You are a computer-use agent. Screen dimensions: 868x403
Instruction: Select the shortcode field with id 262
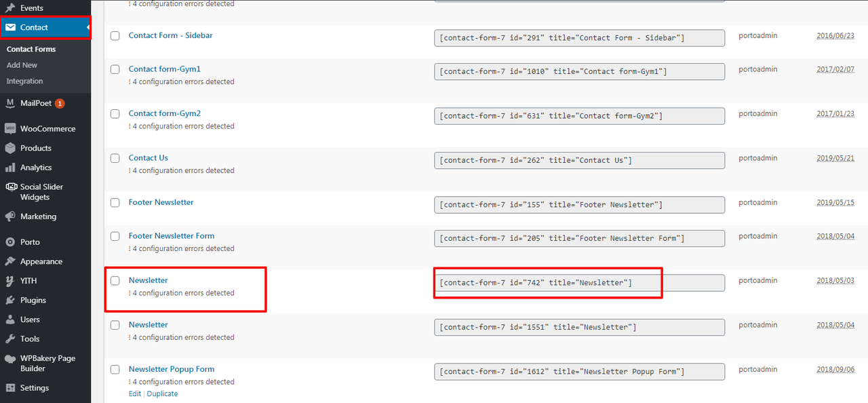[579, 160]
